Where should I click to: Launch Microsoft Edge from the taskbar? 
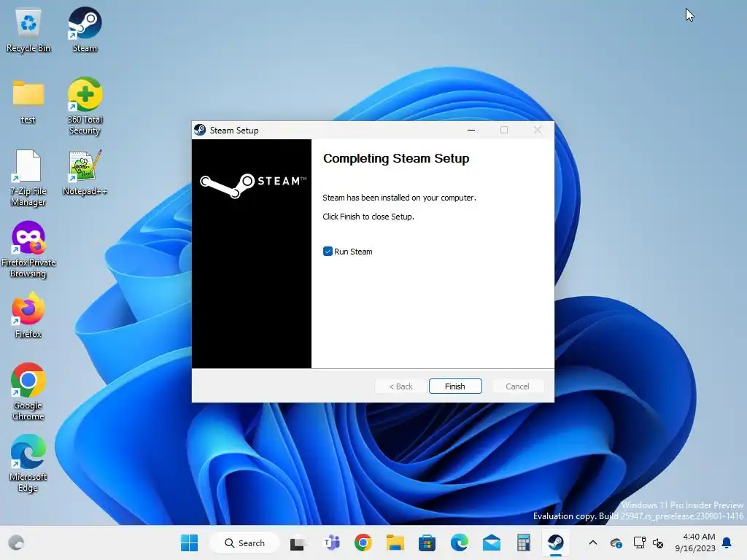(x=460, y=542)
